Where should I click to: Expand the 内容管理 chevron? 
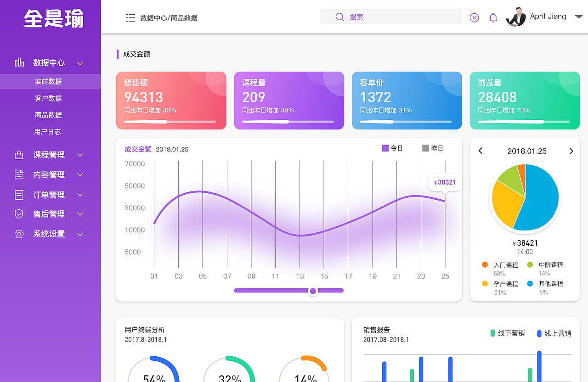click(x=80, y=175)
